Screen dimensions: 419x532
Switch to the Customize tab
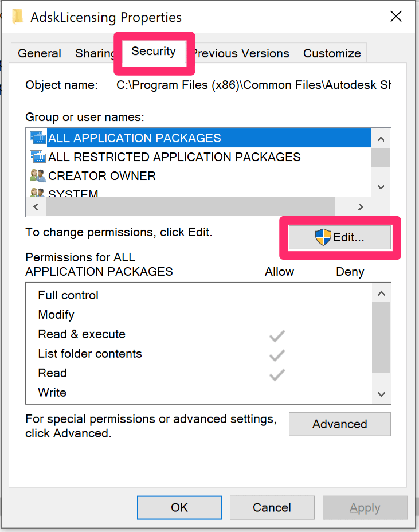[x=331, y=53]
